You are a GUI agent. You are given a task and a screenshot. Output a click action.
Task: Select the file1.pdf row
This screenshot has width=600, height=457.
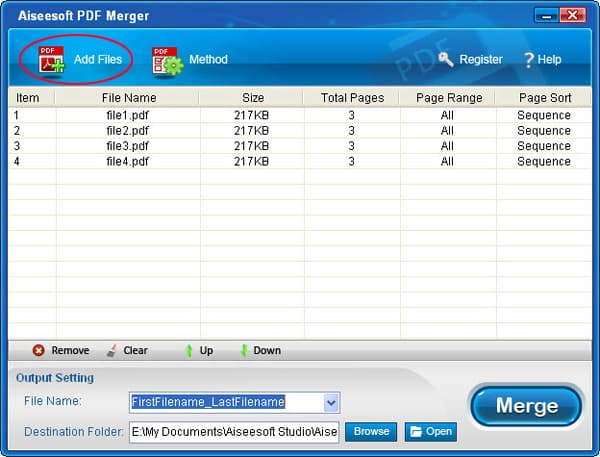click(x=129, y=116)
